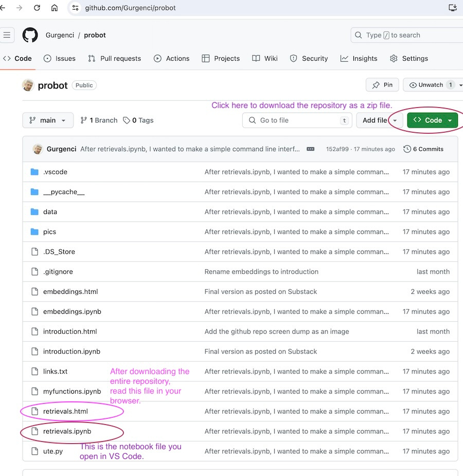This screenshot has height=476, width=463.
Task: Click the data folder icon
Action: [34, 211]
